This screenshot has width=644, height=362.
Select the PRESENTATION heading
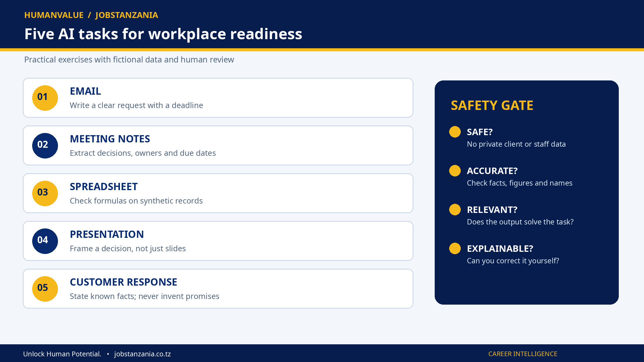107,234
